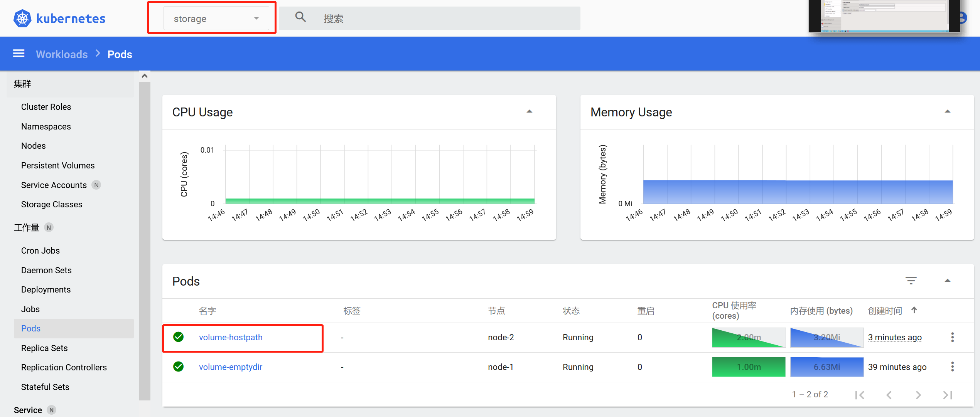This screenshot has width=980, height=417.
Task: Open actions menu for volume-emptydir pod
Action: 952,367
